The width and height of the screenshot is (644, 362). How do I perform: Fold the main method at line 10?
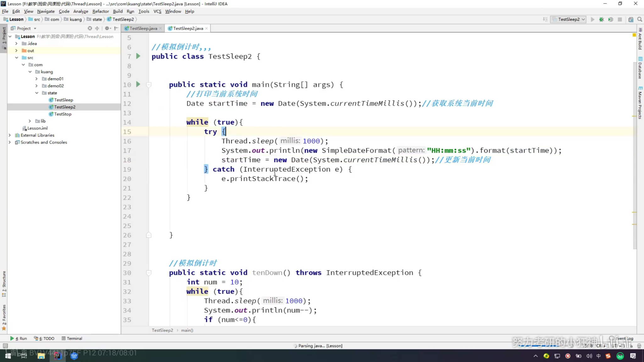[149, 85]
